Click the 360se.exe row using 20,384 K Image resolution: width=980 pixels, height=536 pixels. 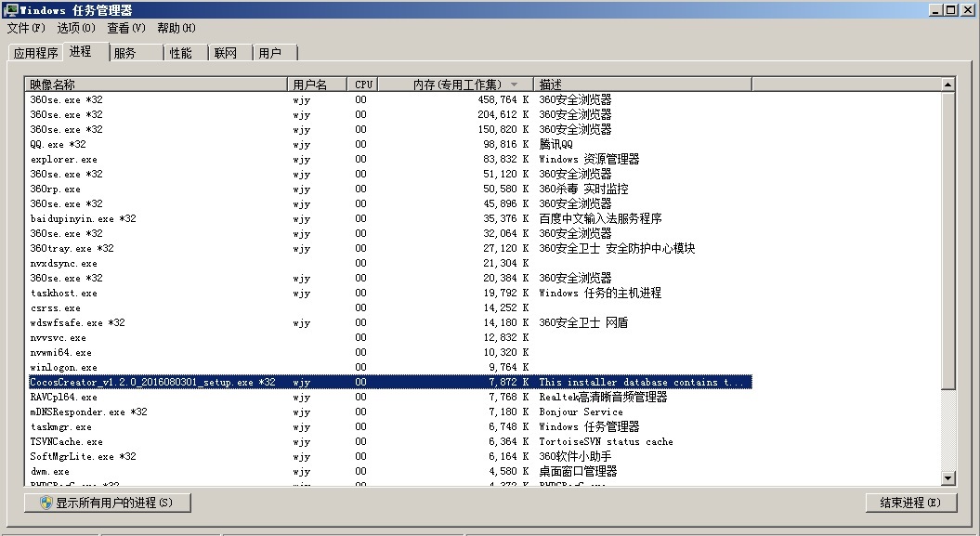click(x=390, y=278)
